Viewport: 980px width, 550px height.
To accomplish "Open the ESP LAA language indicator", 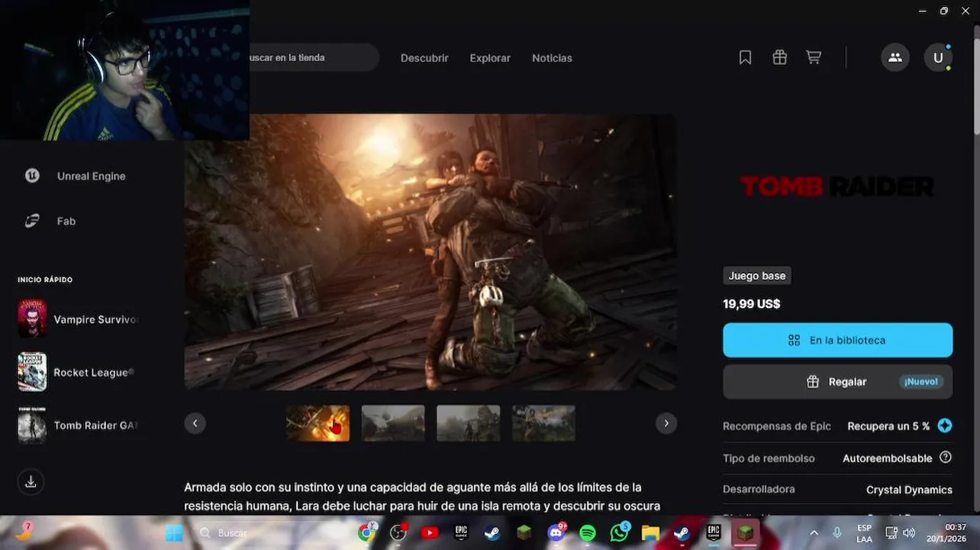I will [x=864, y=533].
